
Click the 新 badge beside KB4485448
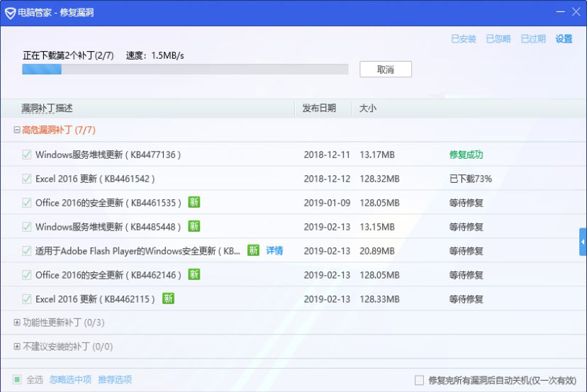[x=194, y=227]
